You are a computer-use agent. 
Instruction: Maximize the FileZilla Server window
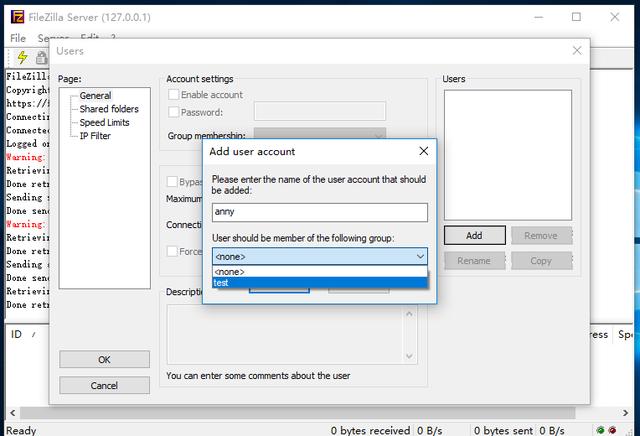576,17
